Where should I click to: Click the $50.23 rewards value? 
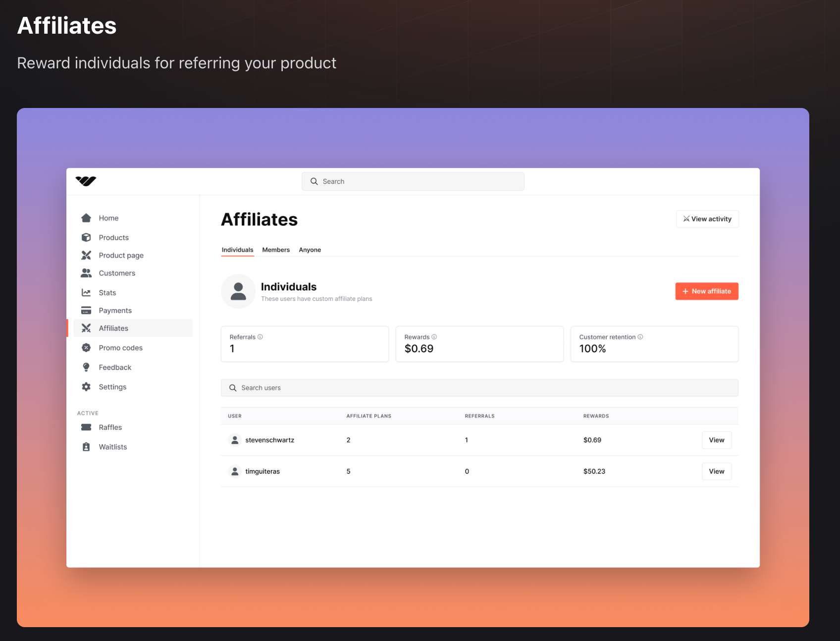[x=594, y=471]
